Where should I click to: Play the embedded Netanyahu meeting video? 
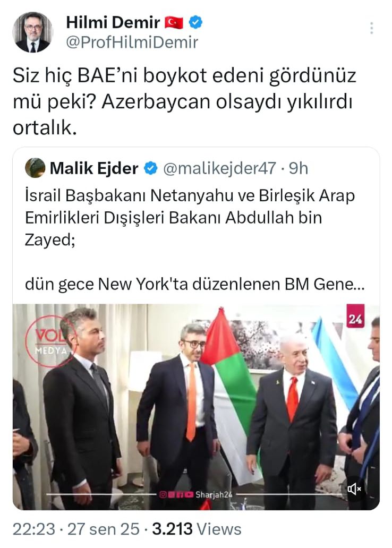[x=196, y=407]
